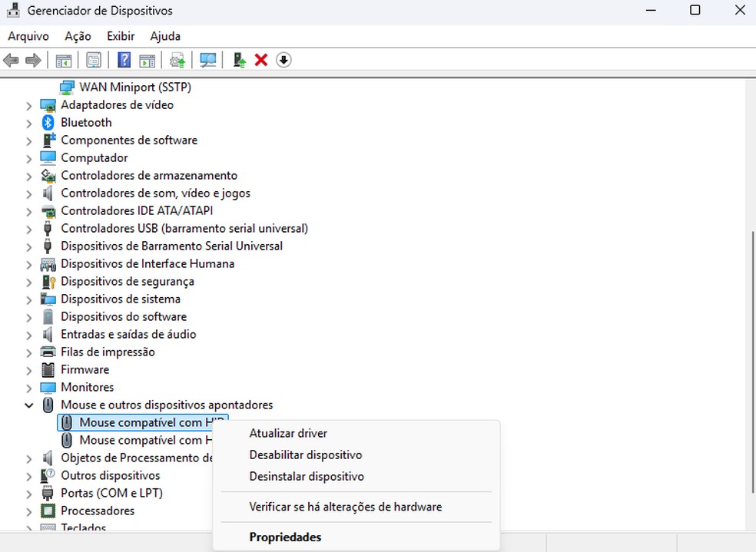
Task: Click the Firmware chip icon
Action: tap(48, 370)
